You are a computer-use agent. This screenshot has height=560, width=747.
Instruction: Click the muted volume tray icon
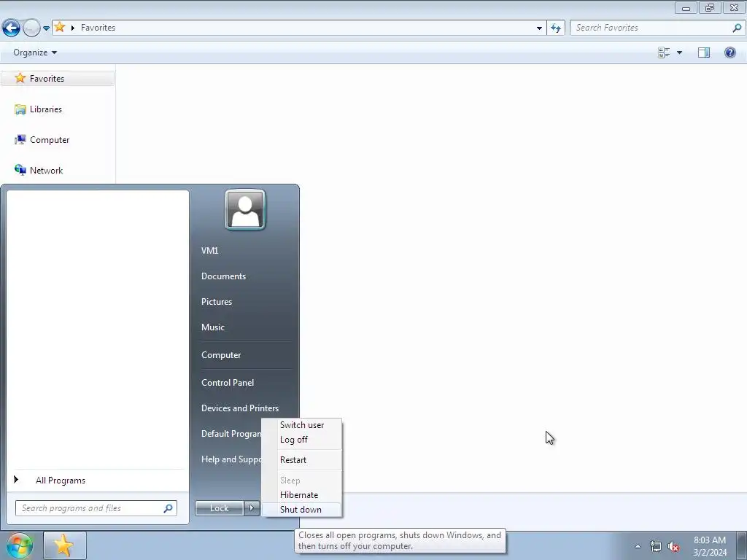[x=673, y=546]
